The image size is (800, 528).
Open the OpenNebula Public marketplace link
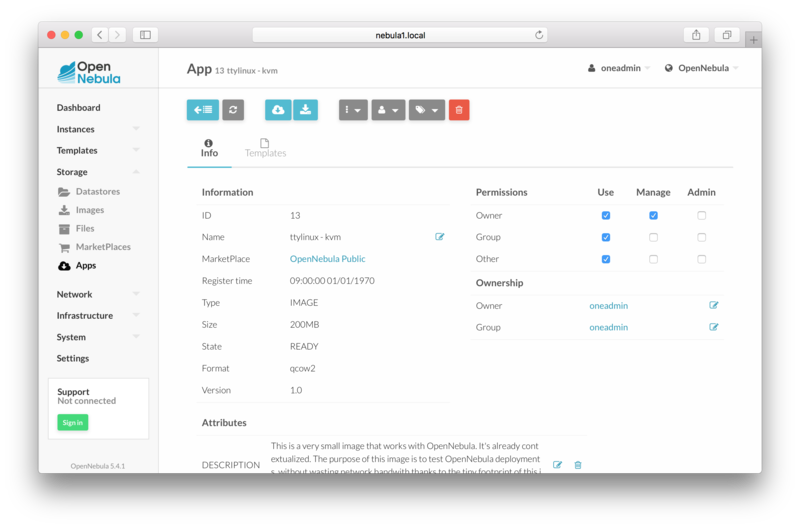click(327, 259)
